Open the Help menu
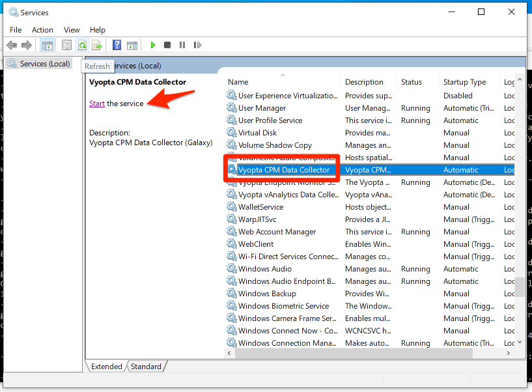This screenshot has width=532, height=392. (98, 30)
